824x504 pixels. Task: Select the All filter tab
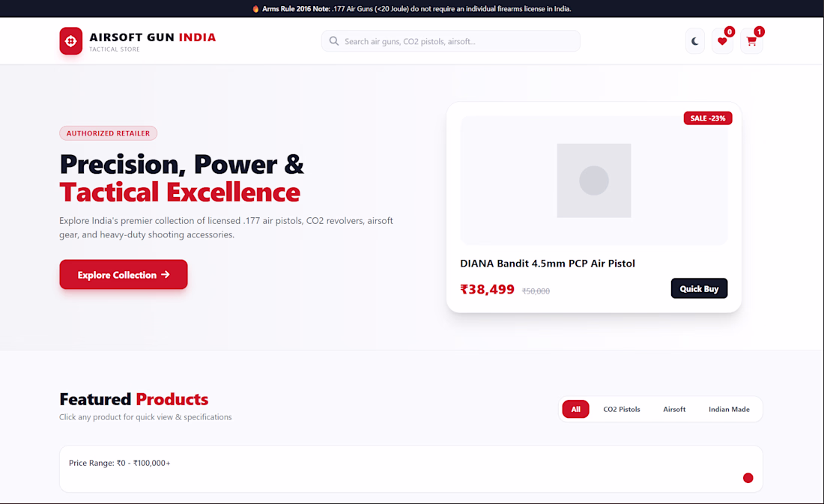(575, 409)
